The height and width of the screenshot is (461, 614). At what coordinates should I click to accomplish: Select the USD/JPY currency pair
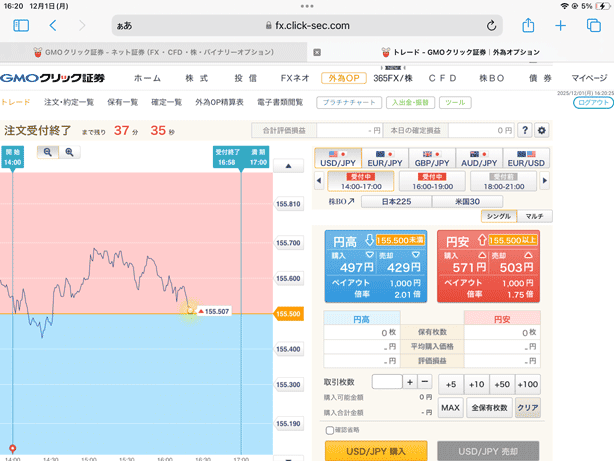(x=338, y=158)
